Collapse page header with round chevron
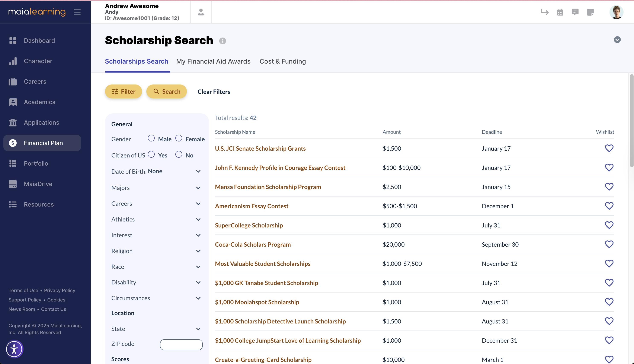634x364 pixels. tap(617, 40)
